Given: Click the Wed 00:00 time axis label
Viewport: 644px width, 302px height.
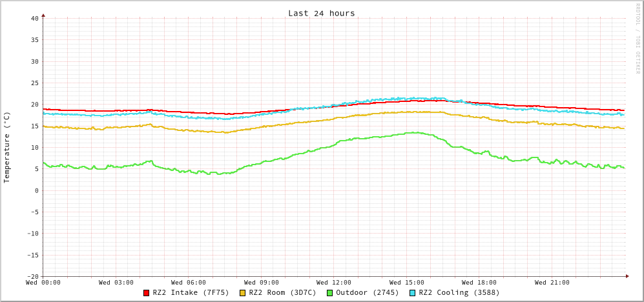Looking at the screenshot, I should [43, 283].
